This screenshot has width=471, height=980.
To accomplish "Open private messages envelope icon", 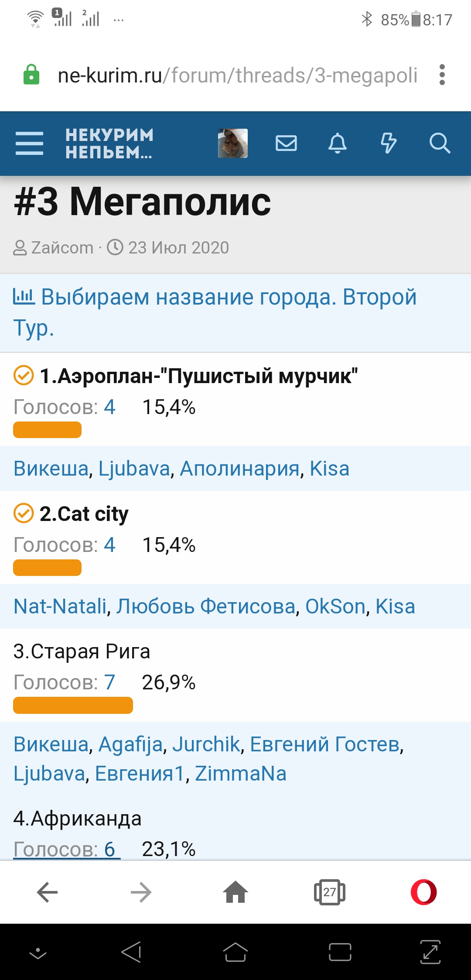I will pyautogui.click(x=286, y=143).
